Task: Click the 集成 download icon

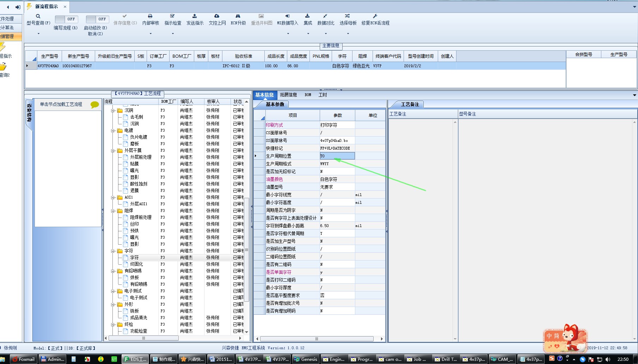Action: (307, 16)
